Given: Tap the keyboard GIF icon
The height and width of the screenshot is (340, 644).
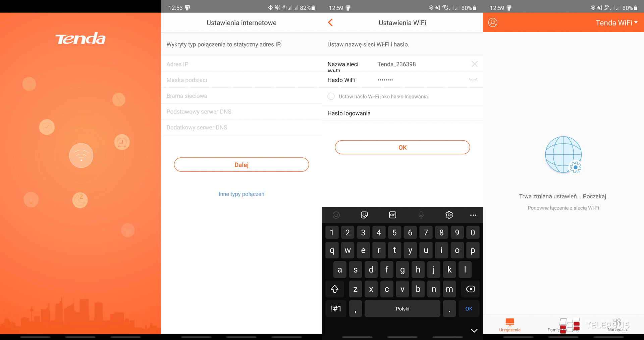Looking at the screenshot, I should pos(392,215).
